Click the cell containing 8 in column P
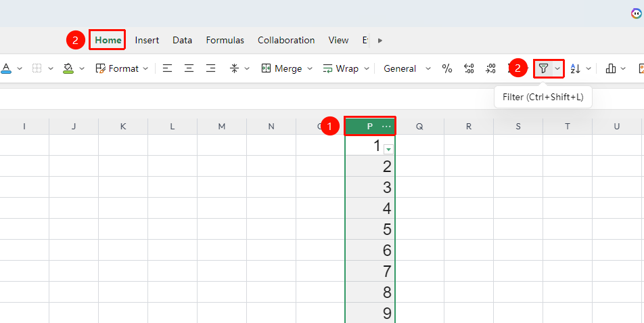 pyautogui.click(x=370, y=292)
